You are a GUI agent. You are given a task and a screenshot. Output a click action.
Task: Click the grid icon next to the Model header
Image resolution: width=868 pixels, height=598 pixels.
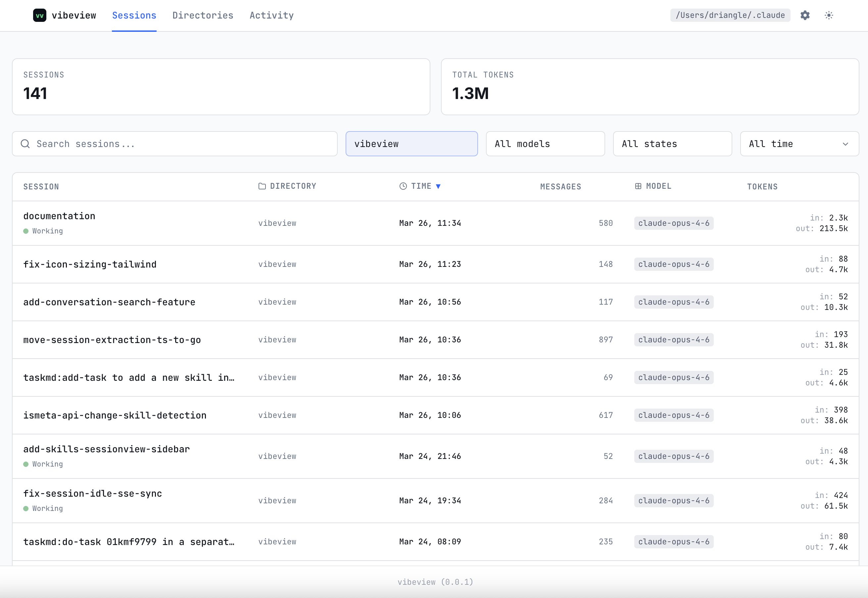(638, 186)
